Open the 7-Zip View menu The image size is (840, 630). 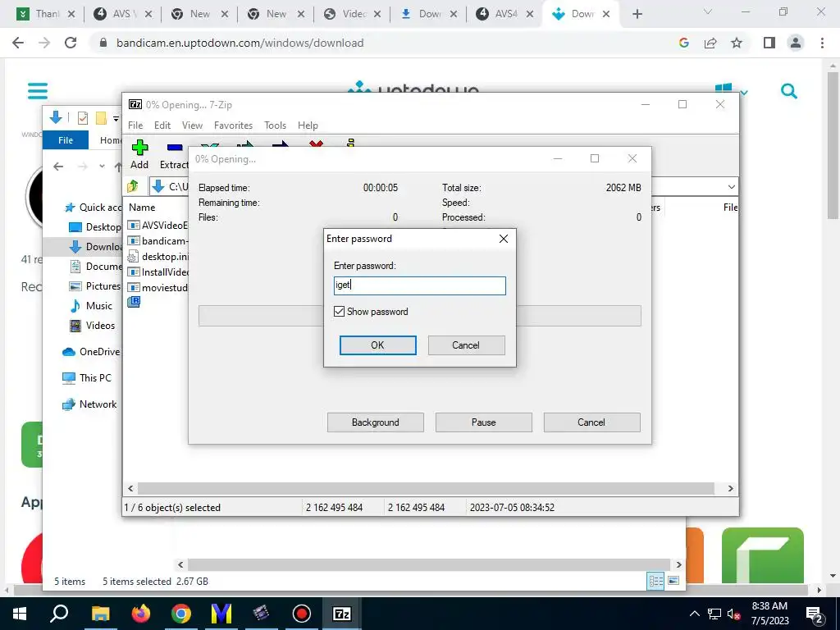[x=192, y=126]
